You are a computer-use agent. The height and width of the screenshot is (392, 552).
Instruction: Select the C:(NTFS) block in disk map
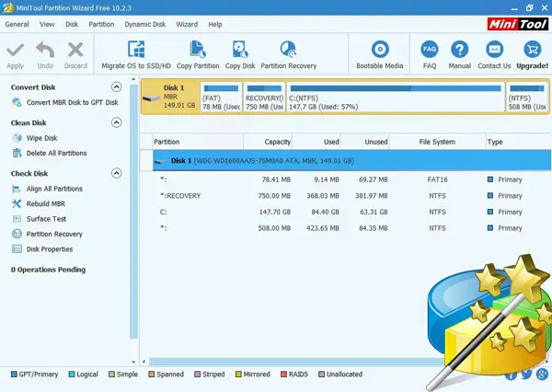pyautogui.click(x=395, y=99)
